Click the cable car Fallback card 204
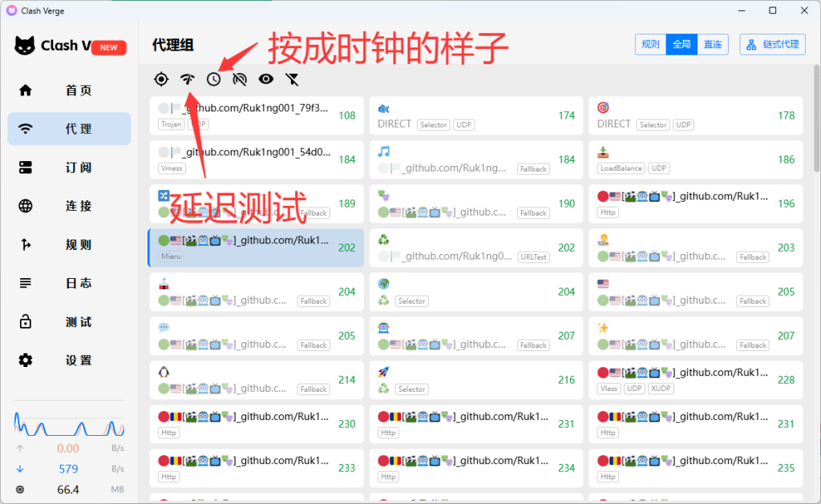This screenshot has height=504, width=821. [256, 292]
